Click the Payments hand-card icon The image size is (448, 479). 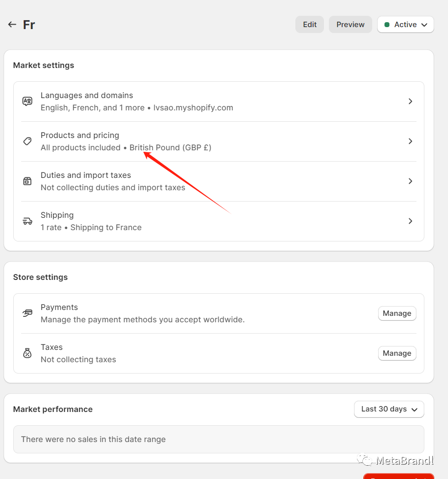28,313
